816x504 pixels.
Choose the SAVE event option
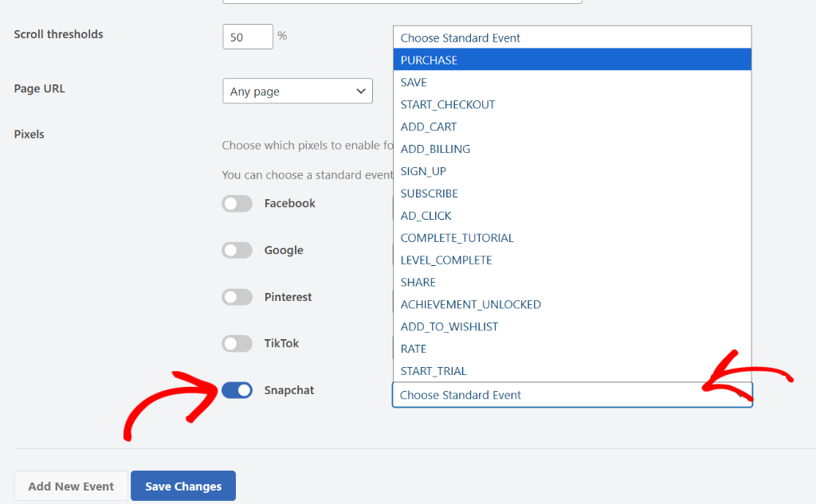point(414,83)
